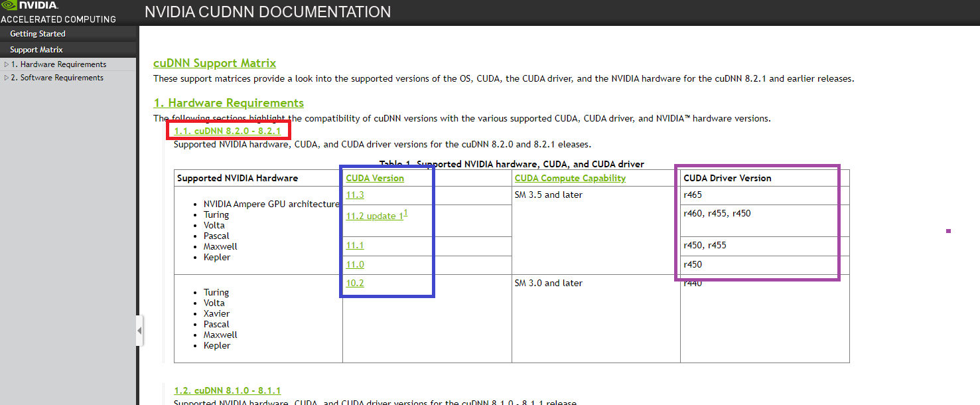
Task: Click the 1. Hardware Requirements heading link
Action: click(228, 103)
